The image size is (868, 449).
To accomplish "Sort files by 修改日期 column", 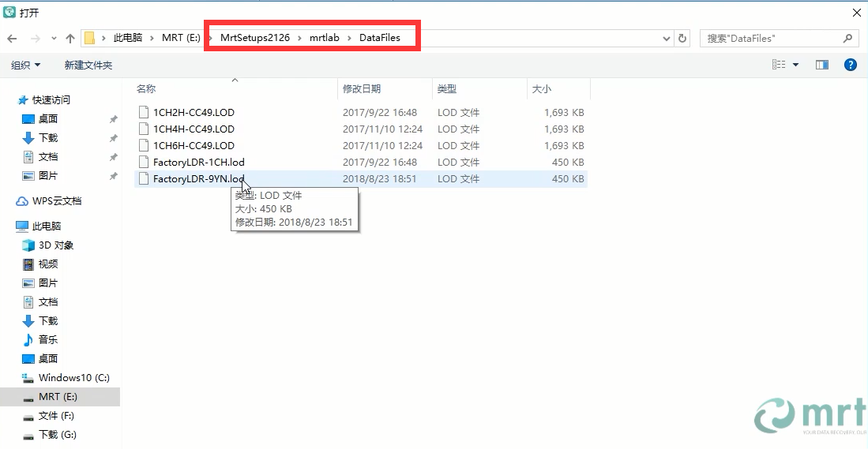I will click(x=361, y=89).
